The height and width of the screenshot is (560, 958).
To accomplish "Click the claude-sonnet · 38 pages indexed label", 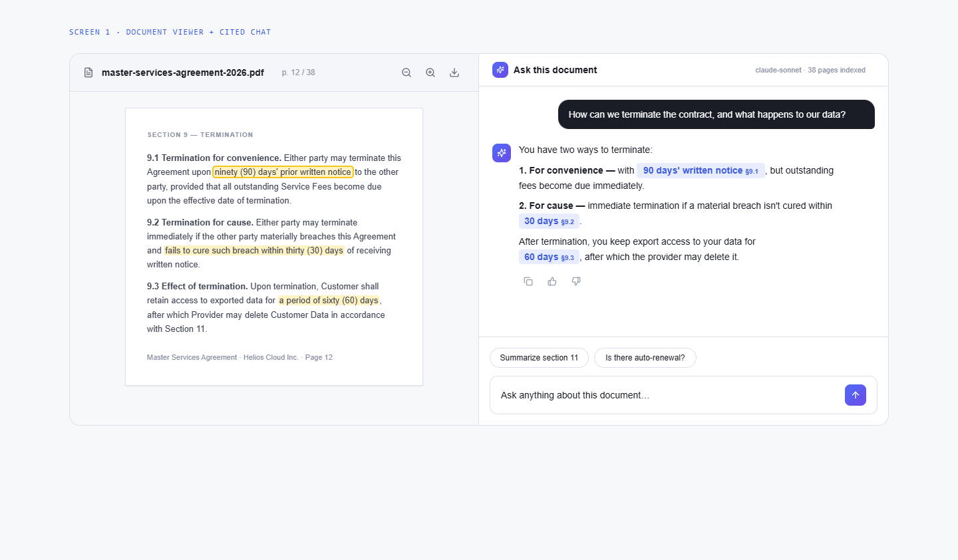I will pos(810,70).
